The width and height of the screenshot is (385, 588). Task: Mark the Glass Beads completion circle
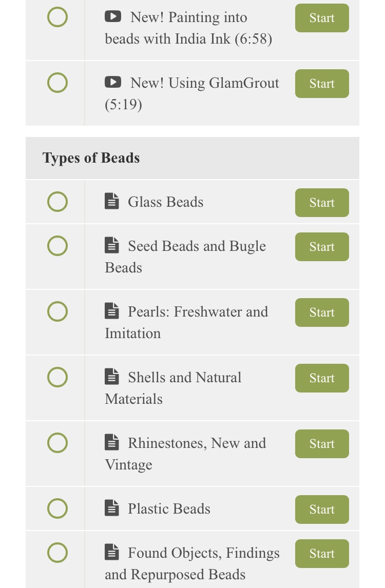pyautogui.click(x=57, y=202)
